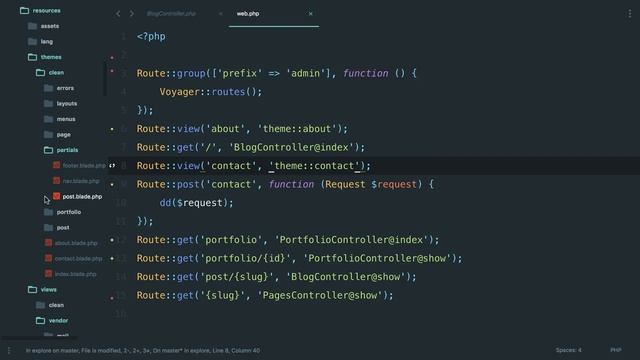Click the Route::view 'about' line

[242, 129]
